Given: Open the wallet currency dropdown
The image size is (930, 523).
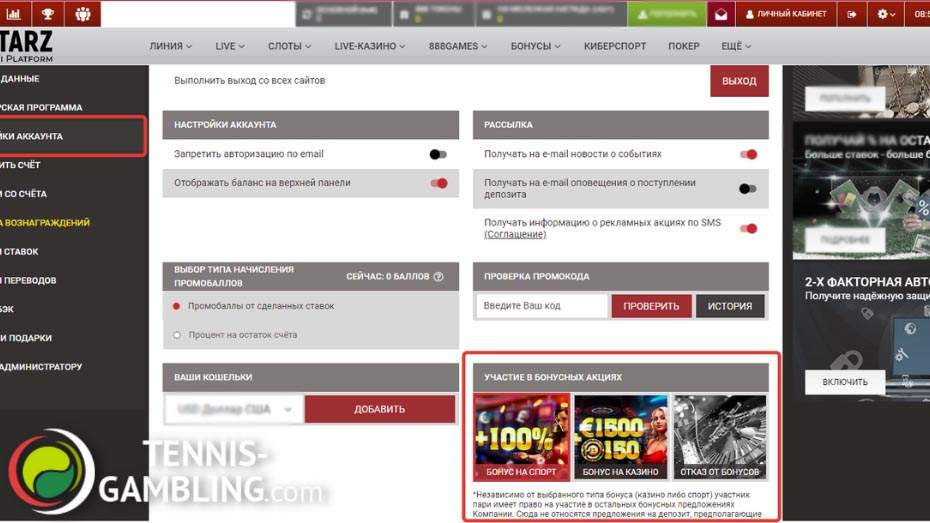Looking at the screenshot, I should [x=234, y=409].
